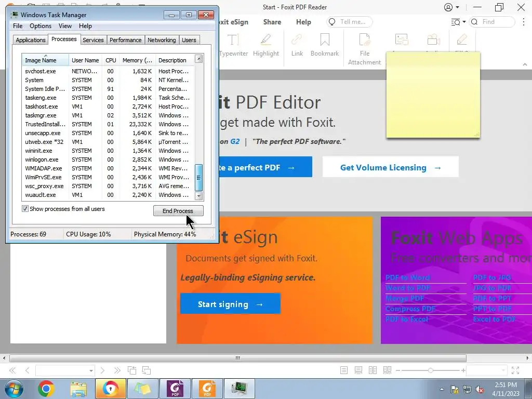Click the previous view icon in status bar
The height and width of the screenshot is (399, 532).
[x=131, y=370]
